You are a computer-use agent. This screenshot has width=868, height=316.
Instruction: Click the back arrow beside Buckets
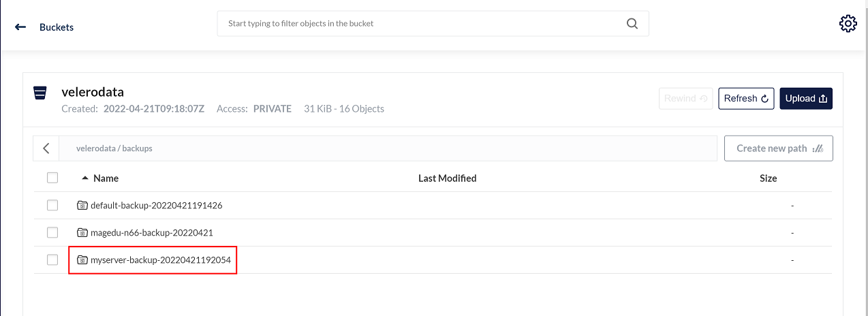click(20, 27)
